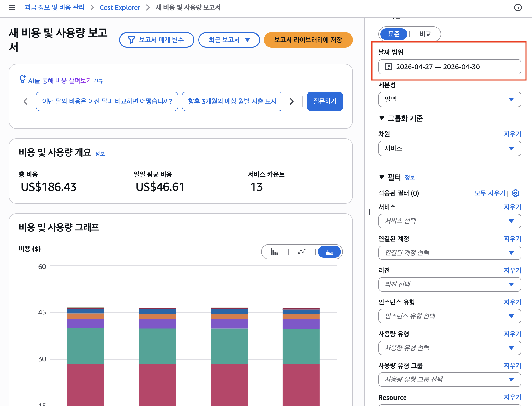Screen dimensions: 532x406
Task: Click the panel resize handle on divider
Action: click(369, 212)
